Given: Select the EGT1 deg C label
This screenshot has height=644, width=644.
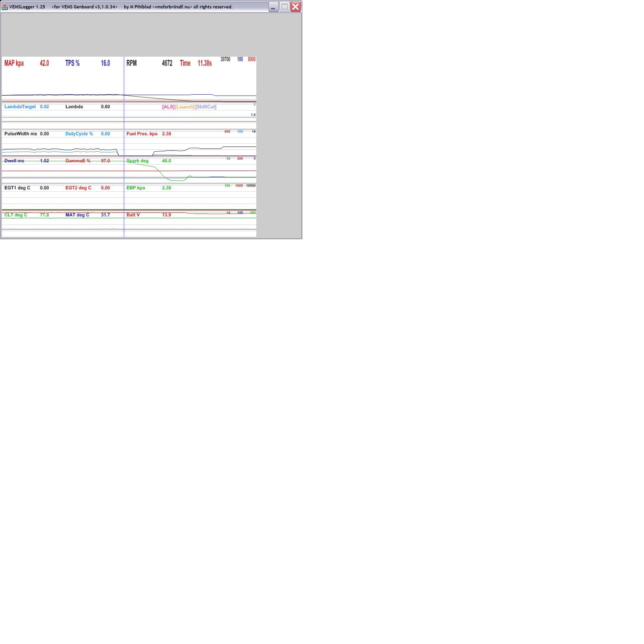Looking at the screenshot, I should [17, 188].
